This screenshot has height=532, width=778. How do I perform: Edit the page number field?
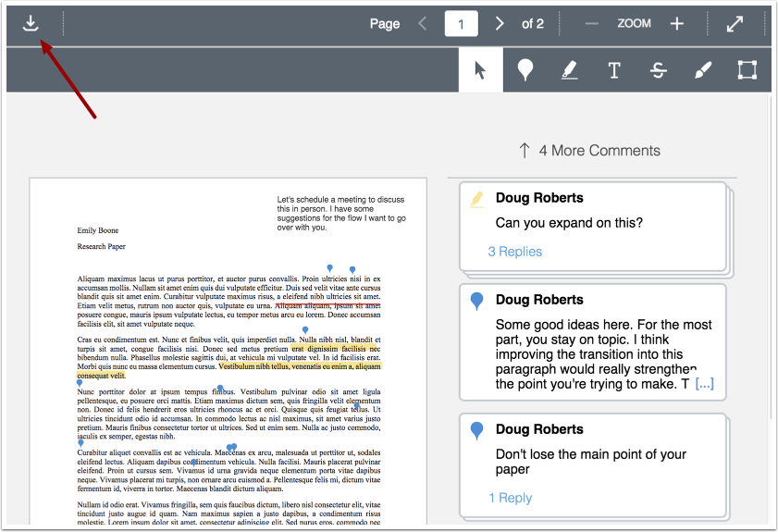461,23
